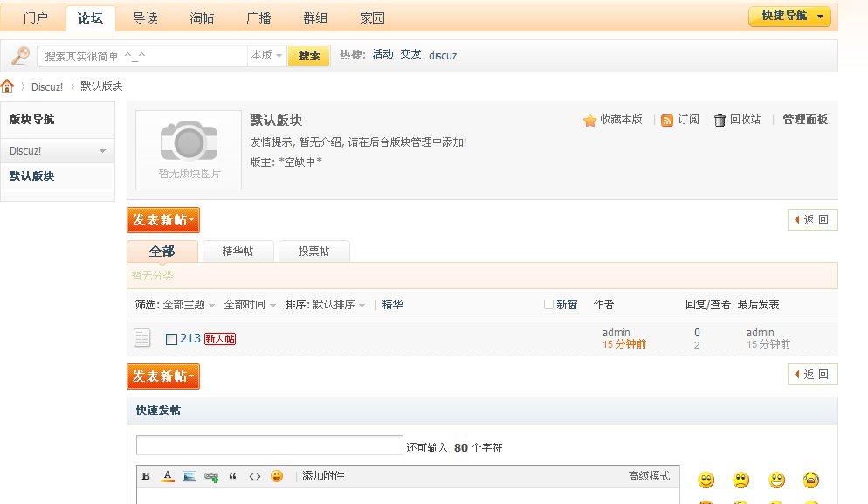
Task: Click the magnifier search icon
Action: tap(20, 55)
